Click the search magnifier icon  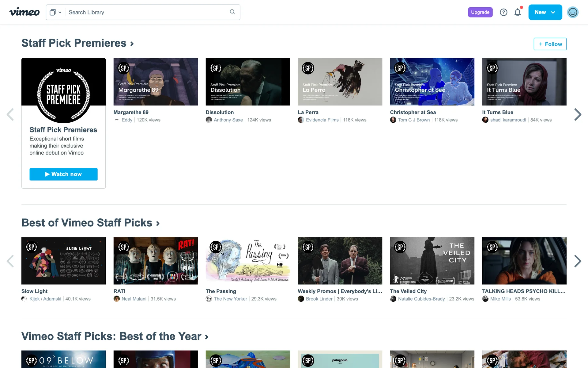(232, 12)
